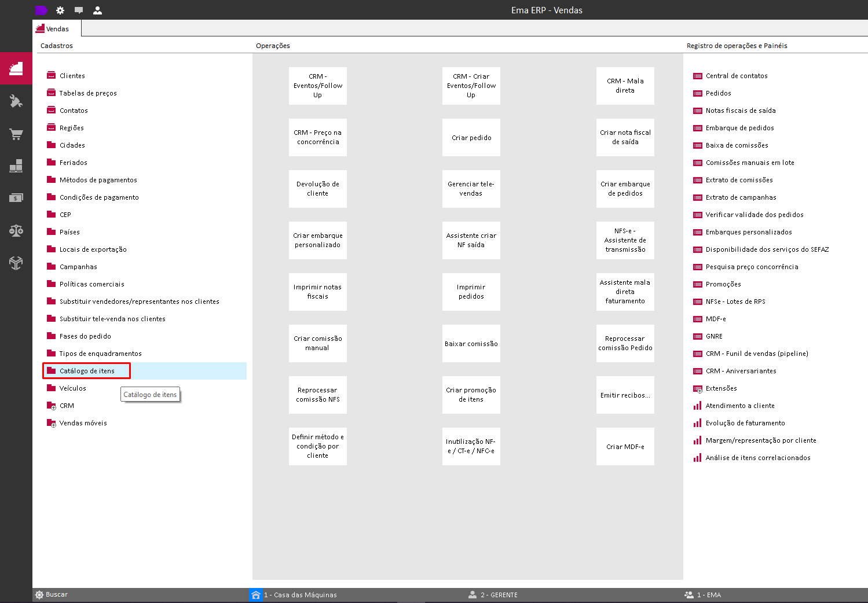Screen dimensions: 868x603
Task: Click Baixar comissão button
Action: point(471,343)
